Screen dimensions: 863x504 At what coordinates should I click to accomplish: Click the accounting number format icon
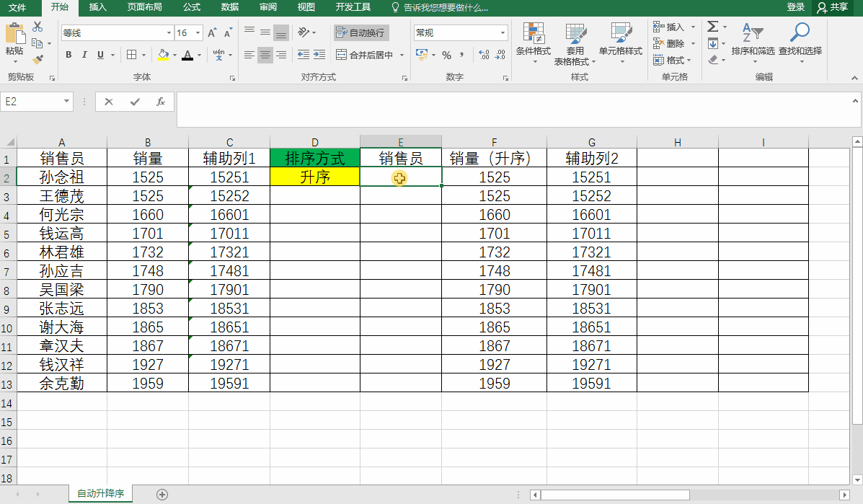coord(422,55)
